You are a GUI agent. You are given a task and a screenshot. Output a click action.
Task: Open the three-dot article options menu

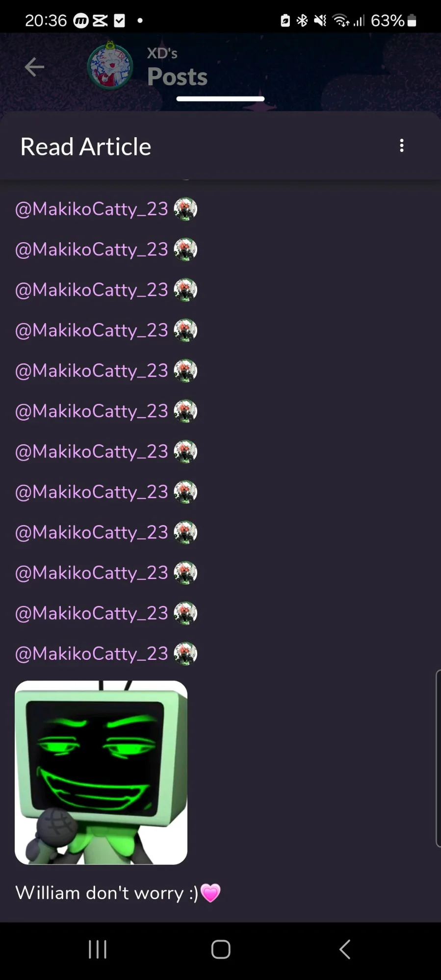tap(402, 146)
